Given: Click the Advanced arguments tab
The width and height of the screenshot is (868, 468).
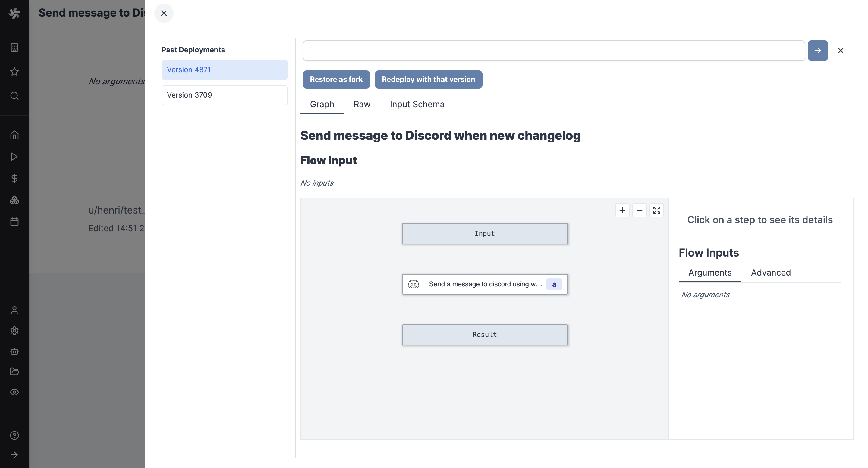Looking at the screenshot, I should pos(771,272).
